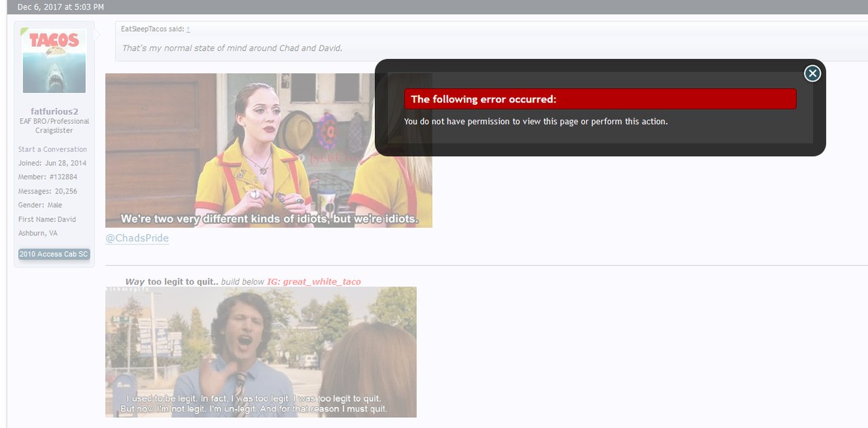
Task: Click the 'Dec 6, 2017 at 5:03 PM' timestamp
Action: coord(60,7)
